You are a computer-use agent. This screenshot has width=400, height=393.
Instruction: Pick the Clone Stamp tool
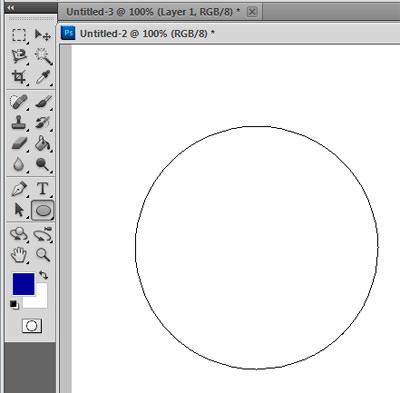(19, 123)
